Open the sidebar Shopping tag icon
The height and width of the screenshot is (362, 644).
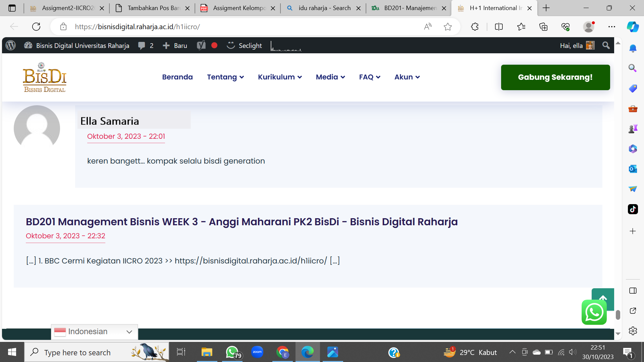tap(633, 88)
